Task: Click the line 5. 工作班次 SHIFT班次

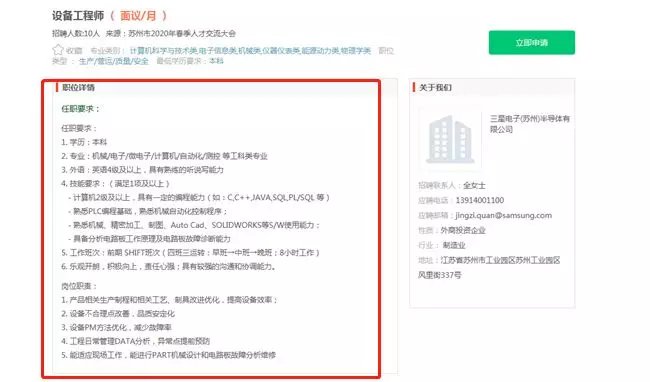Action: [x=190, y=253]
